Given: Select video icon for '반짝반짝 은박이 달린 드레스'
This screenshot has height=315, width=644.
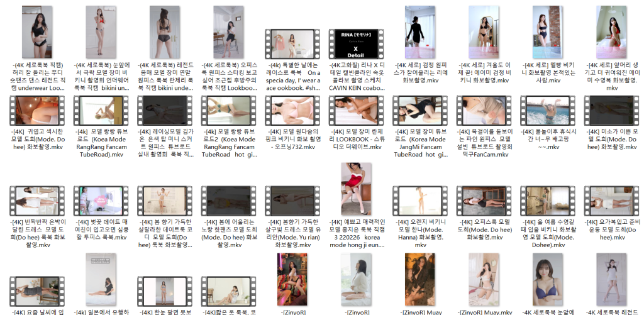Looking at the screenshot, I should tap(37, 201).
